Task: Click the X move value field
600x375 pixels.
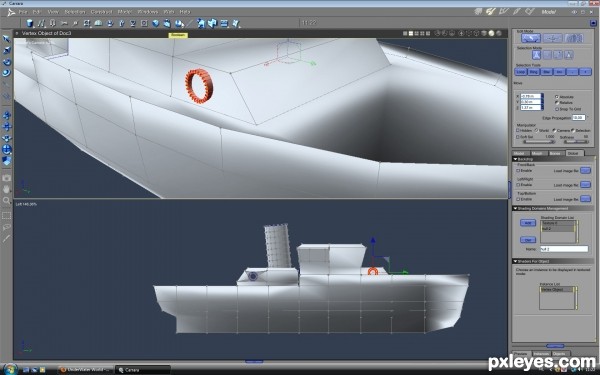Action: pos(531,96)
